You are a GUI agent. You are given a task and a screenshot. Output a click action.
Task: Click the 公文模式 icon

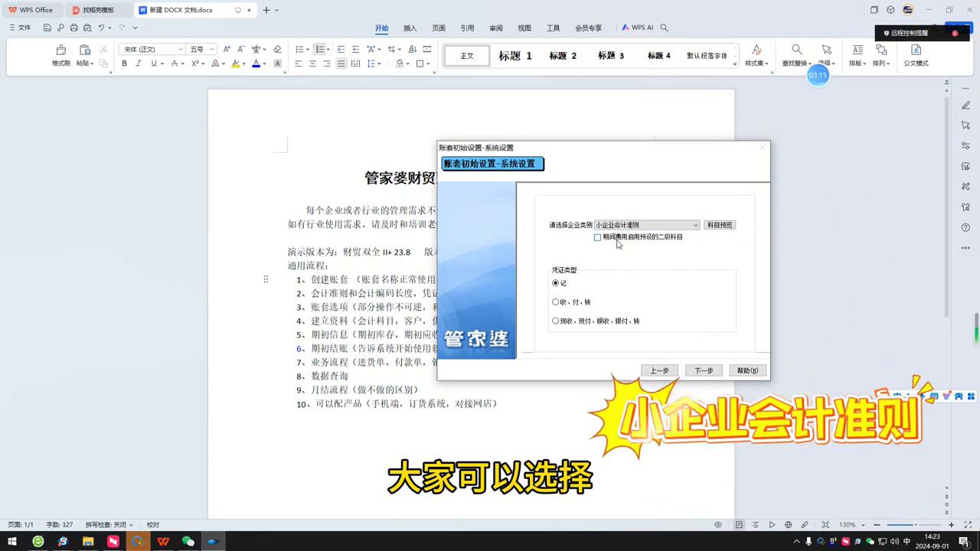[916, 55]
